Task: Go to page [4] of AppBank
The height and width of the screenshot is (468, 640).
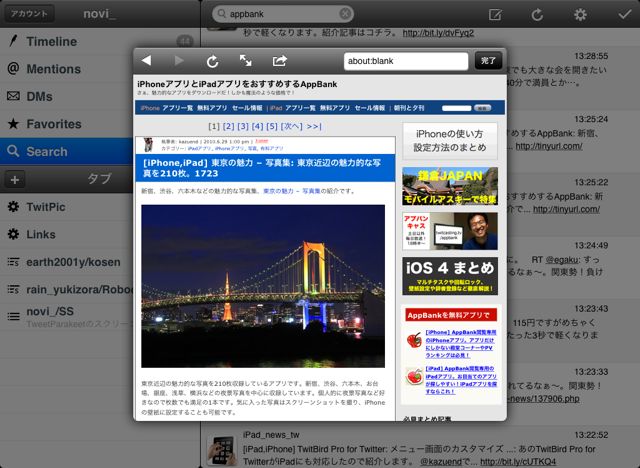Action: (257, 126)
